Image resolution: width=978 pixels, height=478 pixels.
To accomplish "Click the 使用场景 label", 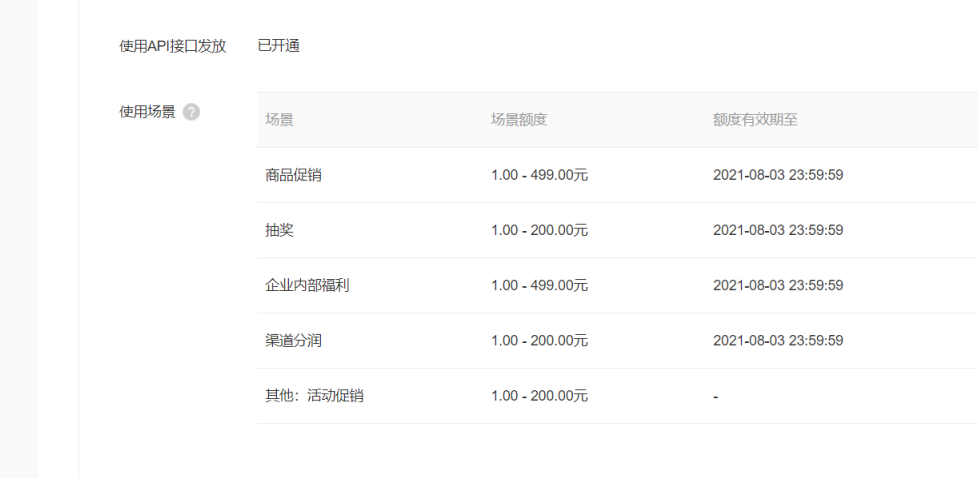I will [147, 112].
